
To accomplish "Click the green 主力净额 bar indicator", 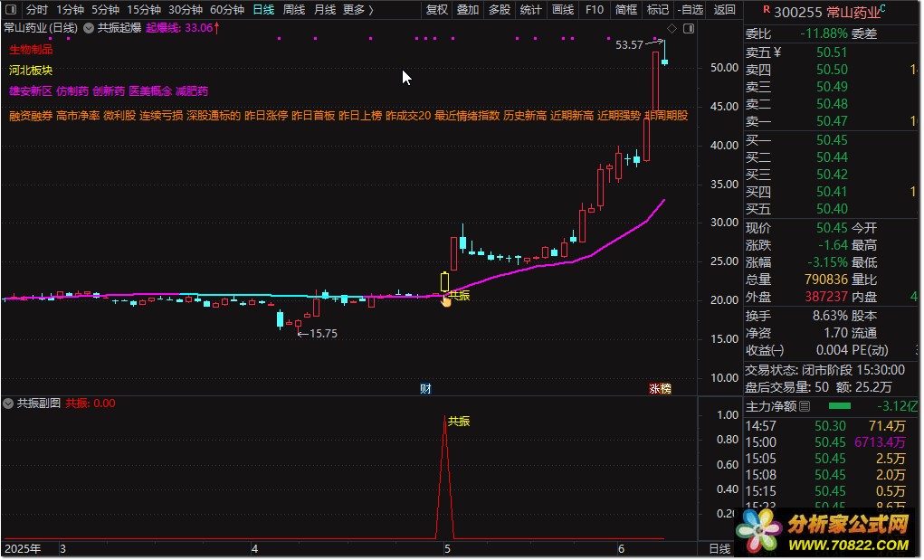I will tap(840, 405).
